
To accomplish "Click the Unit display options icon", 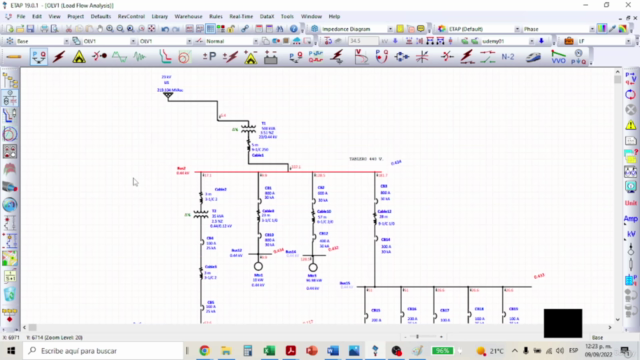I will (x=631, y=203).
